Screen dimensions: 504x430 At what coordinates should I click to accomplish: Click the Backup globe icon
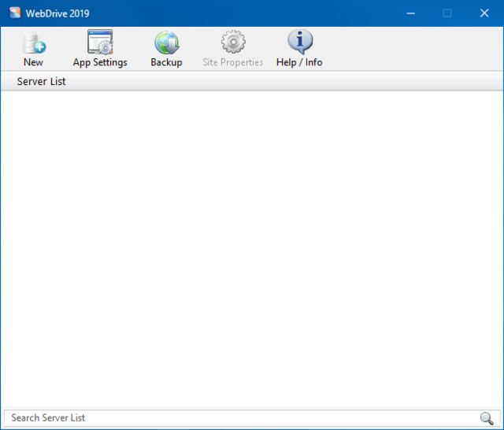point(166,43)
